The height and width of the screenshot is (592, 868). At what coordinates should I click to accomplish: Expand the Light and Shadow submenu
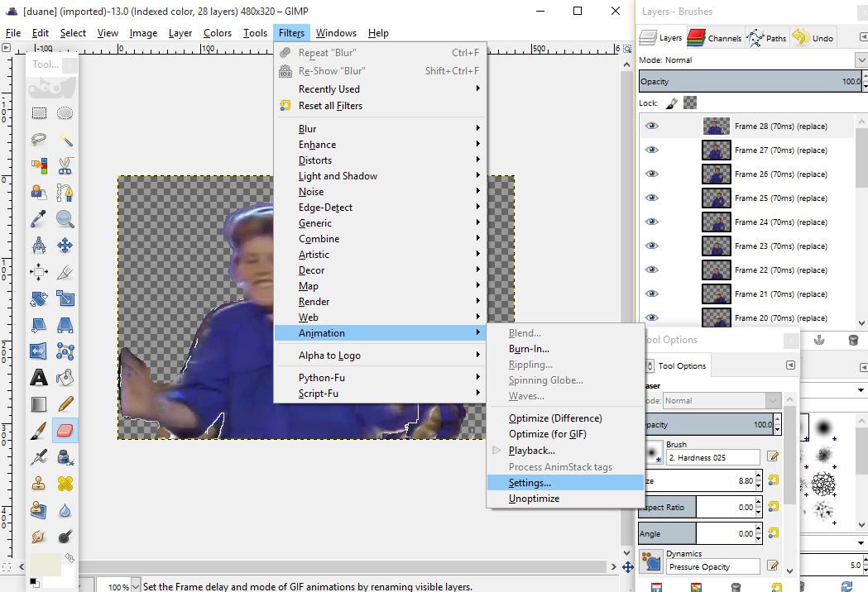(x=381, y=176)
